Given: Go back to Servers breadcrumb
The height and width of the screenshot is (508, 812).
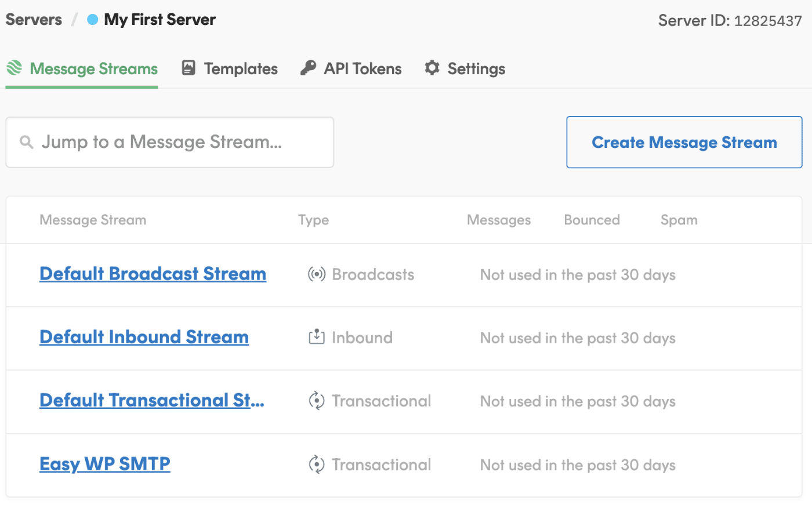Looking at the screenshot, I should tap(34, 20).
